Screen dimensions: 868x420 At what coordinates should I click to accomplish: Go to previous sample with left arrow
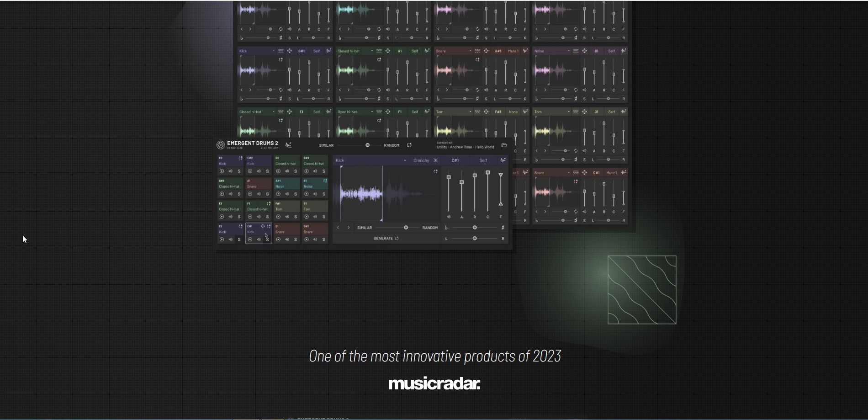point(338,228)
